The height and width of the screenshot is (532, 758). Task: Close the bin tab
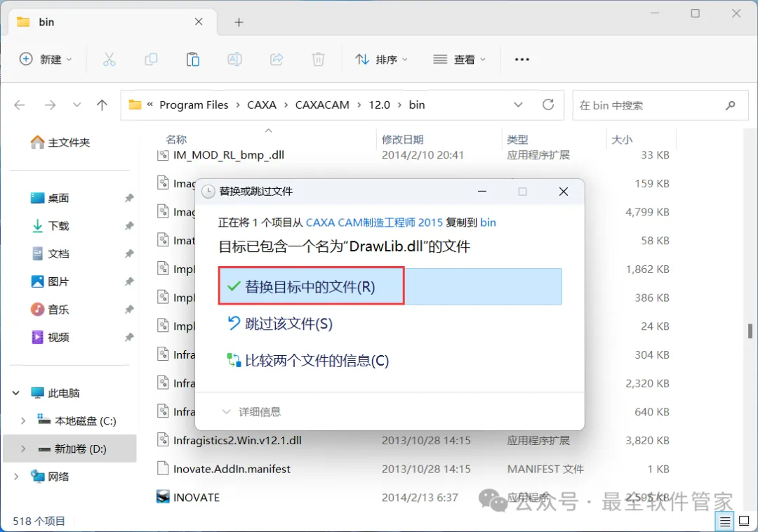(199, 22)
